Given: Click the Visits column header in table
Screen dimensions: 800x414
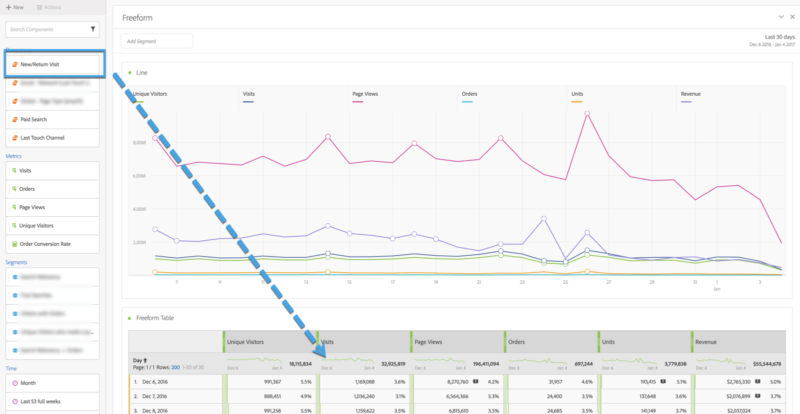Looking at the screenshot, I should coord(363,342).
